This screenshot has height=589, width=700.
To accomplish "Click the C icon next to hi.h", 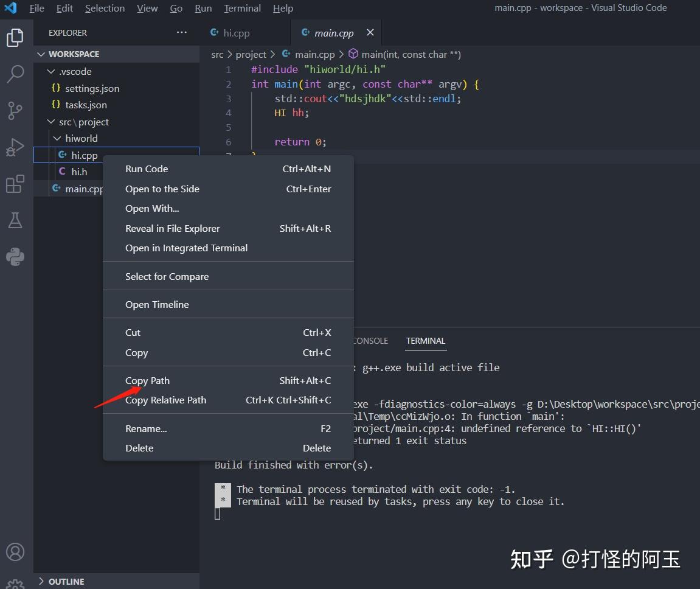I will 63,172.
